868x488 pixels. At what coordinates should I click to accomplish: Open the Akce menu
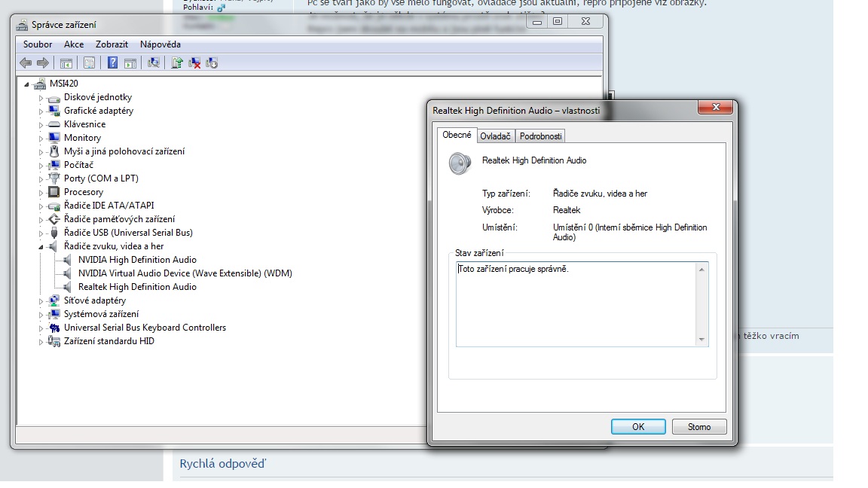[x=74, y=44]
